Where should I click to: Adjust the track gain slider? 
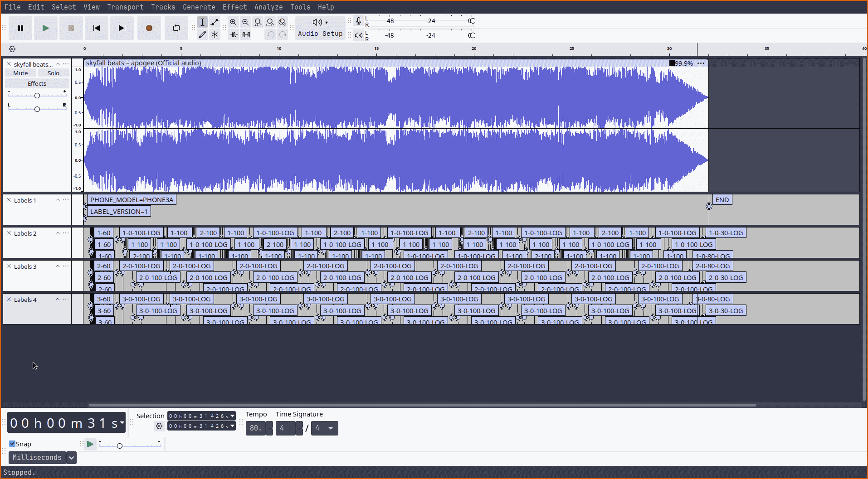click(x=37, y=95)
